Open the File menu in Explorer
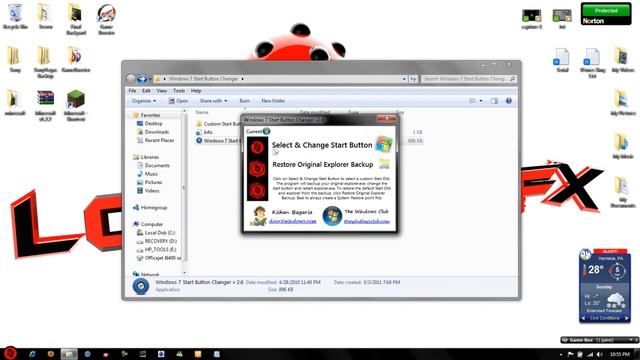This screenshot has height=360, width=640. point(132,91)
